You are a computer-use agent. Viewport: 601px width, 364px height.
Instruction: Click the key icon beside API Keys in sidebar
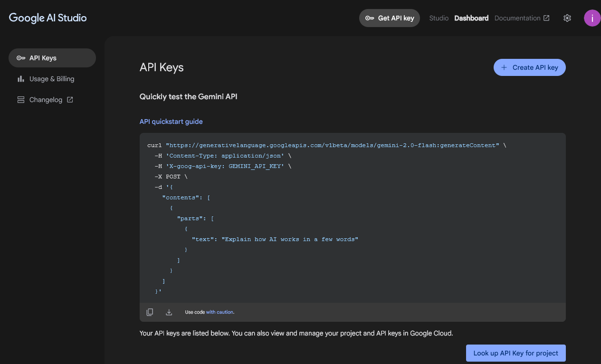click(21, 58)
